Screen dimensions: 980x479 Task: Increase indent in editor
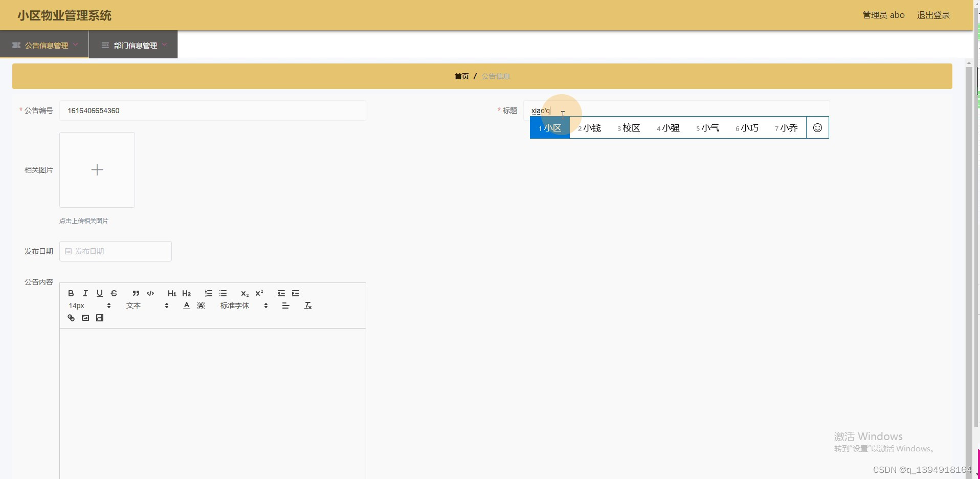[296, 293]
